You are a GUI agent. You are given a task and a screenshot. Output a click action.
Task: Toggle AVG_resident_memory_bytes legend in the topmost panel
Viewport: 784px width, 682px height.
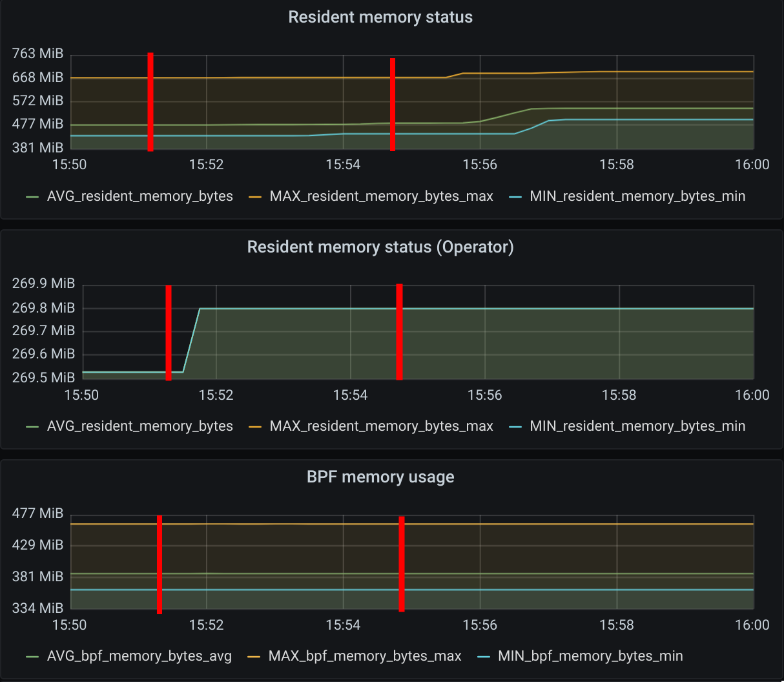(x=139, y=196)
